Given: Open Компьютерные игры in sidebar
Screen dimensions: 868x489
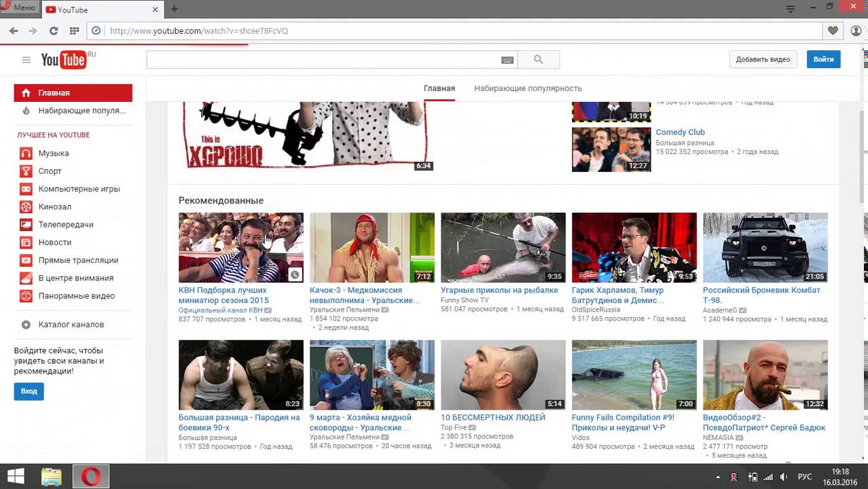Looking at the screenshot, I should pyautogui.click(x=79, y=189).
